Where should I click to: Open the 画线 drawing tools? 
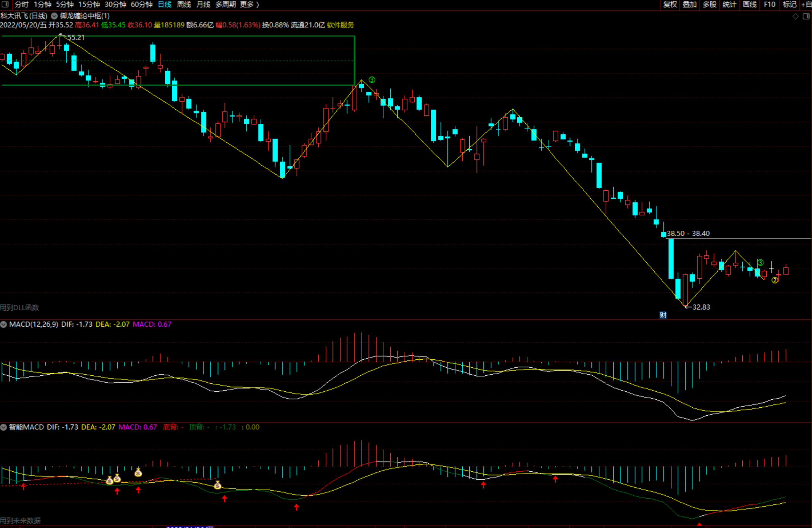[749, 5]
